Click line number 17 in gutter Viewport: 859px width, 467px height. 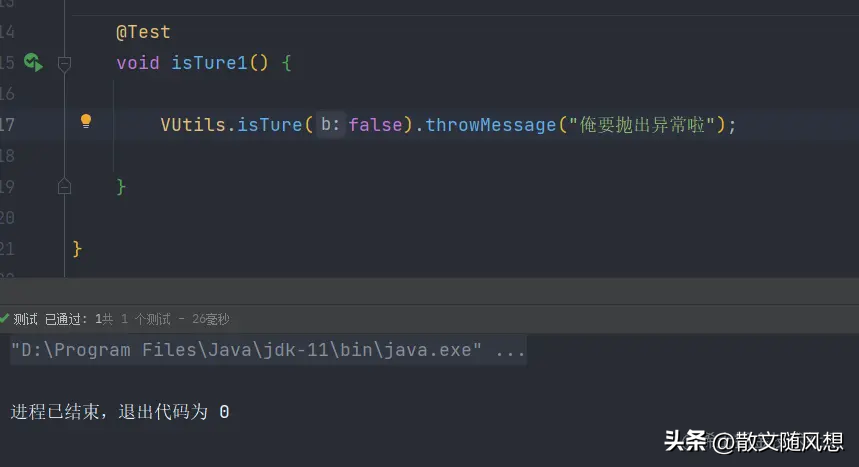pyautogui.click(x=7, y=124)
